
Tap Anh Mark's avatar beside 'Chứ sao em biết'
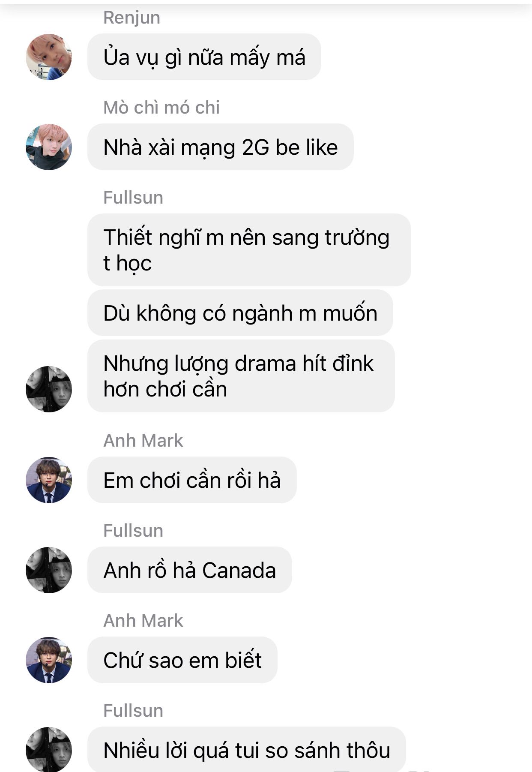click(49, 660)
